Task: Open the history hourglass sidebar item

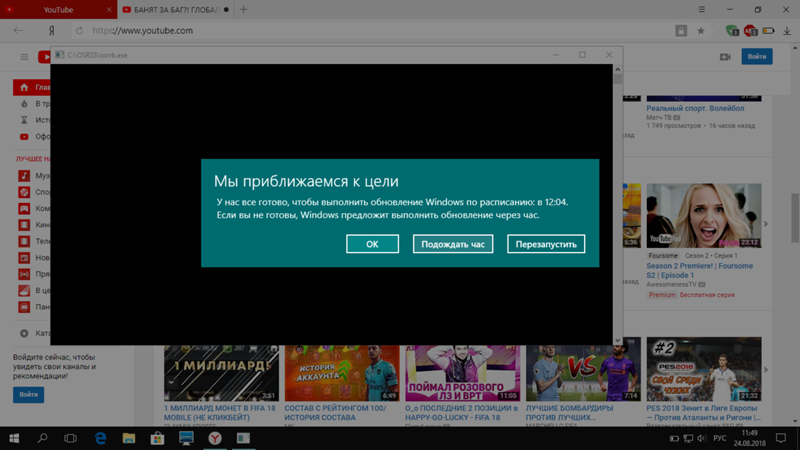Action: point(24,120)
